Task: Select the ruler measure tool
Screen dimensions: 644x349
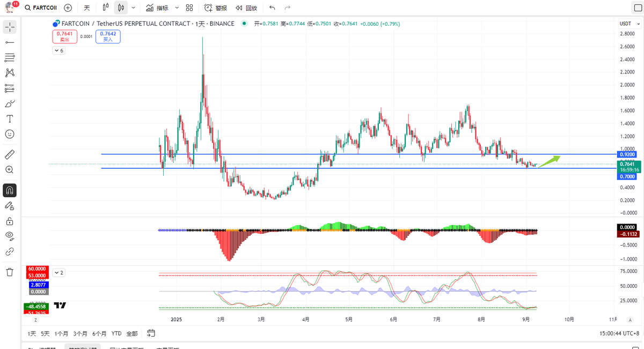Action: (x=10, y=155)
